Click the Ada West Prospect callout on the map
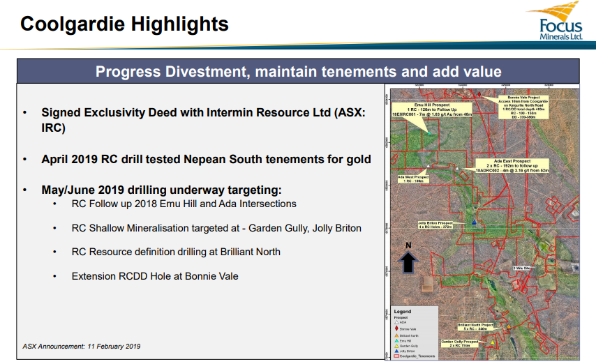This screenshot has width=596, height=364. (x=413, y=179)
